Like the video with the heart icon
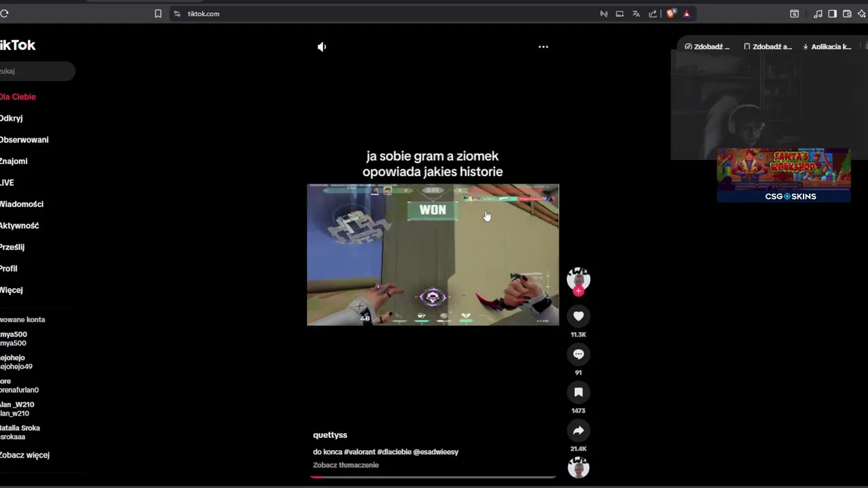 [x=578, y=316]
